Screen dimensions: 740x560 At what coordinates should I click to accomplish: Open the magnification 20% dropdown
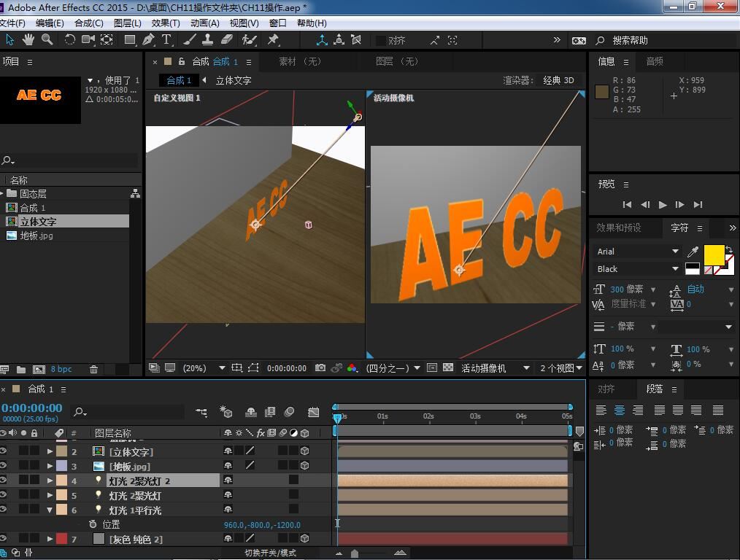[204, 368]
